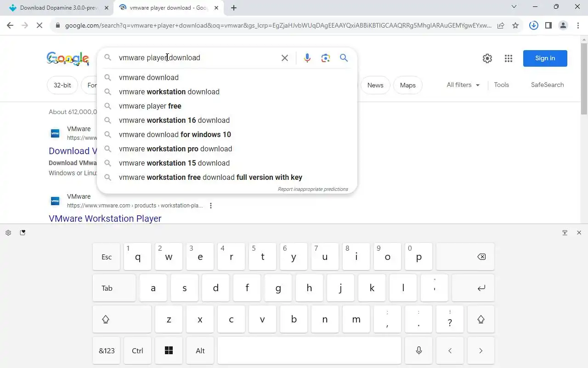The image size is (588, 368).
Task: Open the browser downloads icon
Action: tap(533, 25)
